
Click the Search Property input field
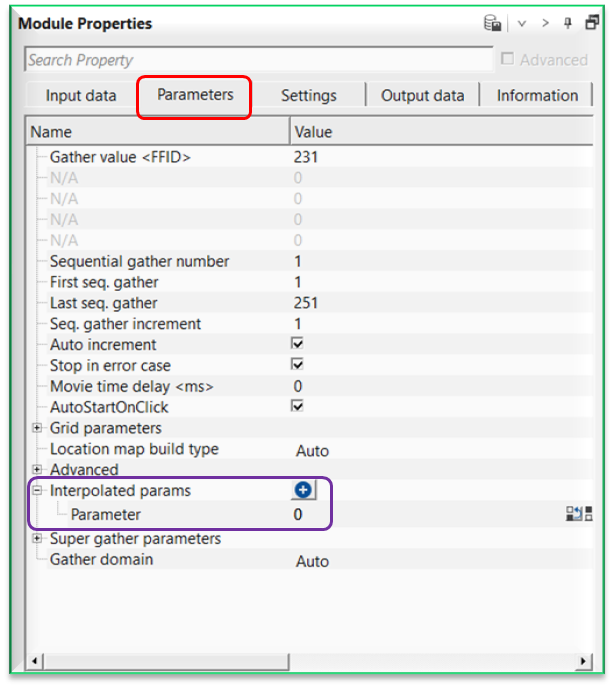259,60
